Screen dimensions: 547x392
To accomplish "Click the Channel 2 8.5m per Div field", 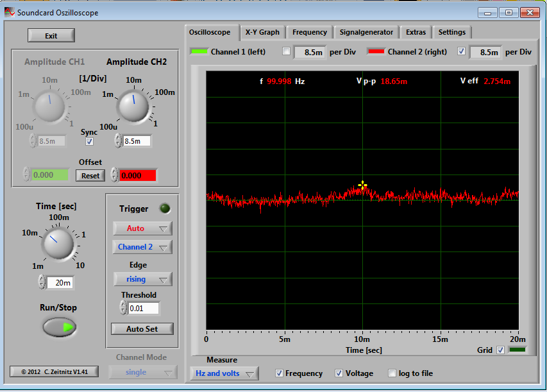I will tap(486, 52).
